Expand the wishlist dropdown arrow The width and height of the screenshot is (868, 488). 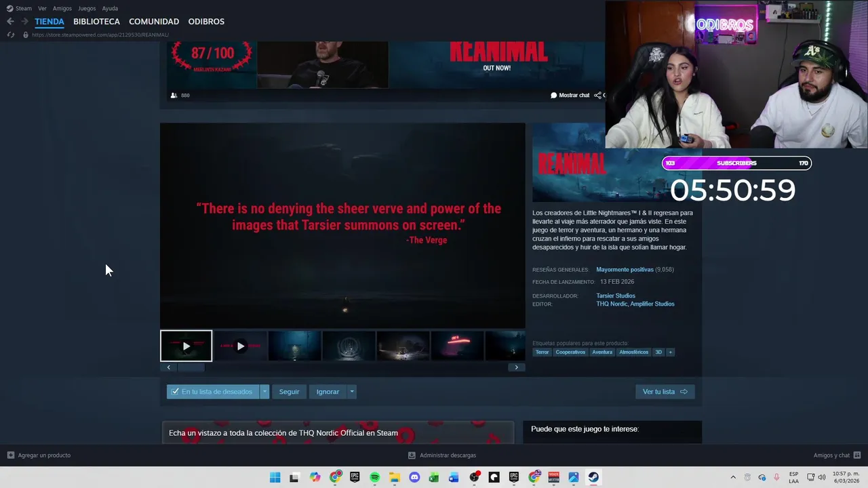click(264, 392)
